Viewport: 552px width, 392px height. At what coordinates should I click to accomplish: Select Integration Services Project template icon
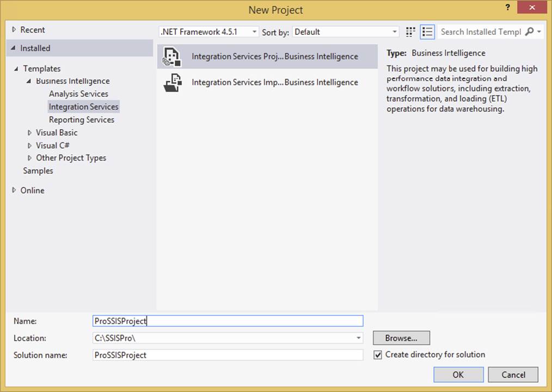[x=172, y=57]
